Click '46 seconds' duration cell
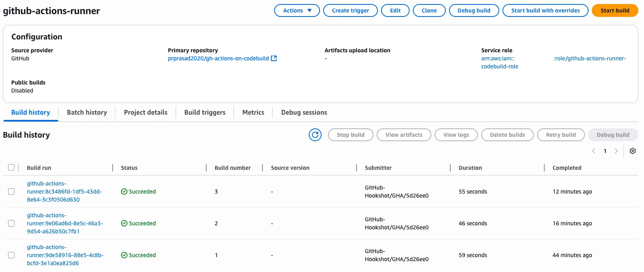The width and height of the screenshot is (644, 272). point(473,223)
